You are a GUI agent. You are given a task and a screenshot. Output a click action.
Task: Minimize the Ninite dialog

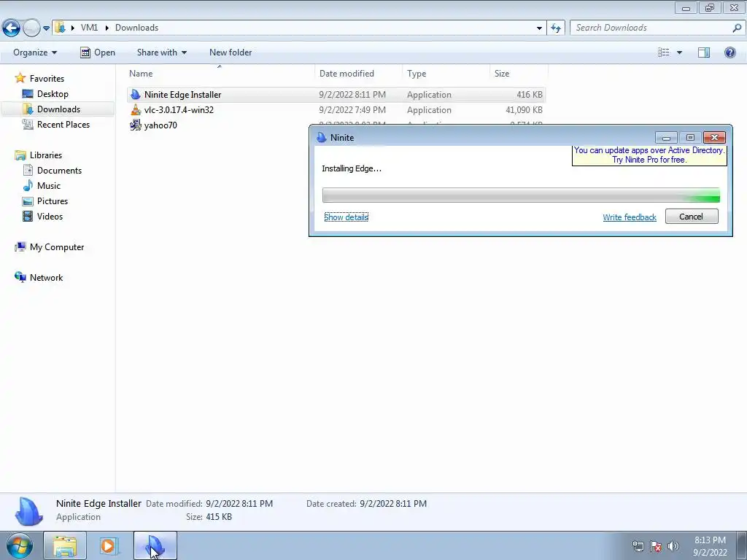pos(667,138)
